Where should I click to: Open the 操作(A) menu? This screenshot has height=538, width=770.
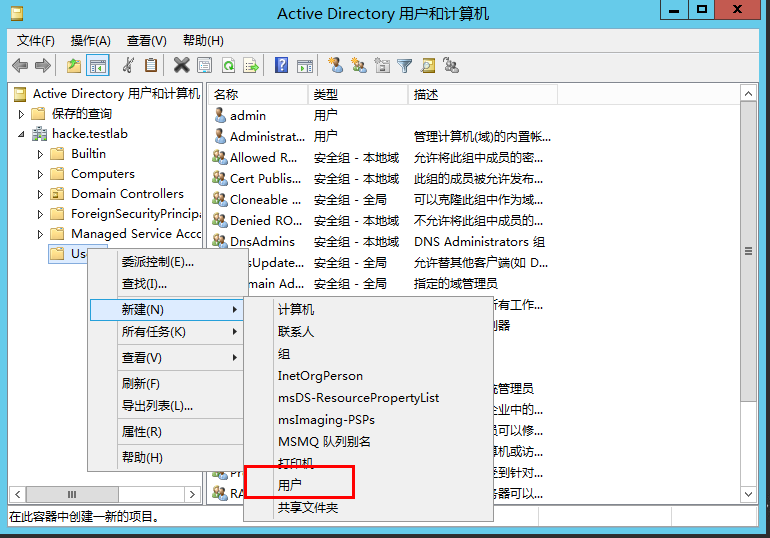(x=90, y=41)
